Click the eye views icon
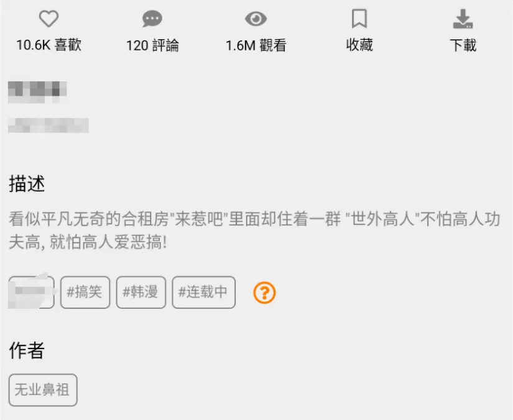 pyautogui.click(x=256, y=19)
